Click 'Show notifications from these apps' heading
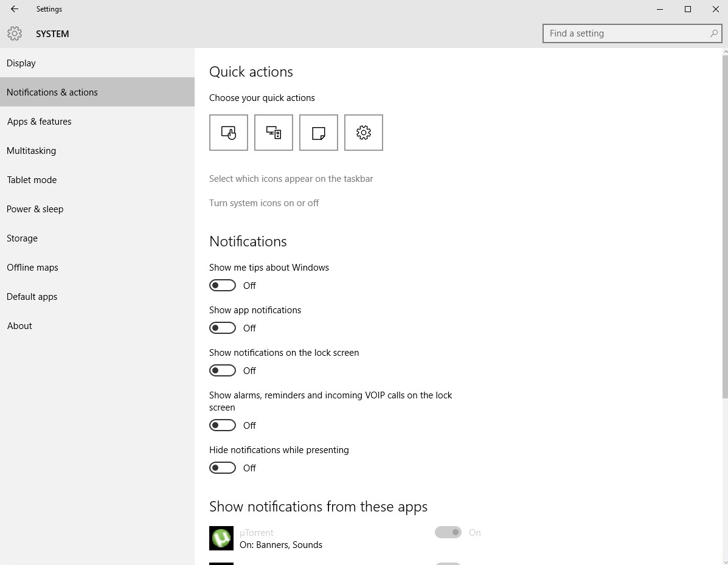728x565 pixels. tap(319, 507)
